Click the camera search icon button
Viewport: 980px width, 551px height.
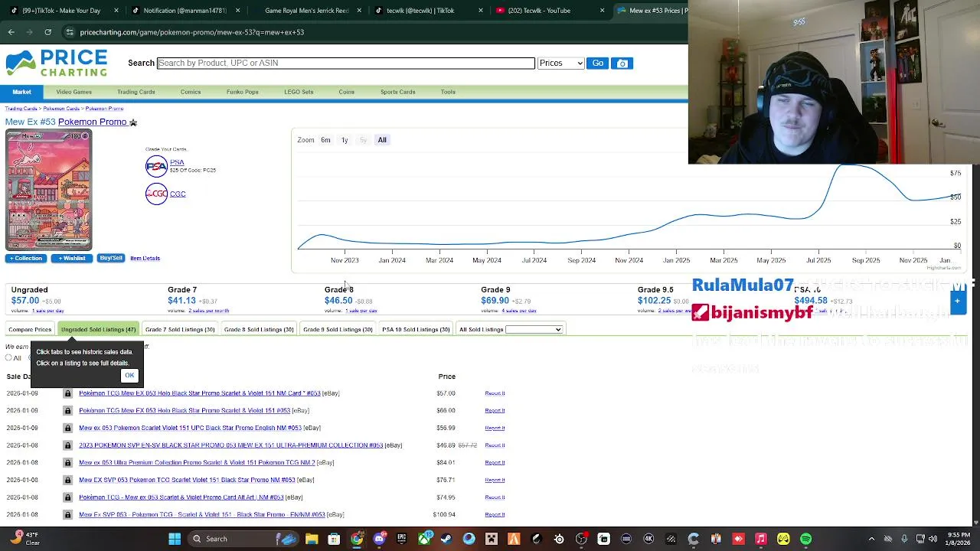point(622,64)
